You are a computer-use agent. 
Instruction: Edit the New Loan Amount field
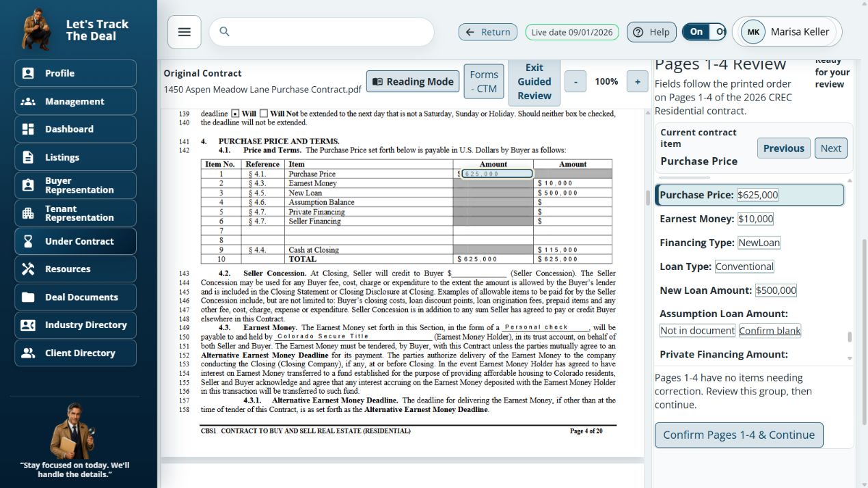pyautogui.click(x=776, y=290)
